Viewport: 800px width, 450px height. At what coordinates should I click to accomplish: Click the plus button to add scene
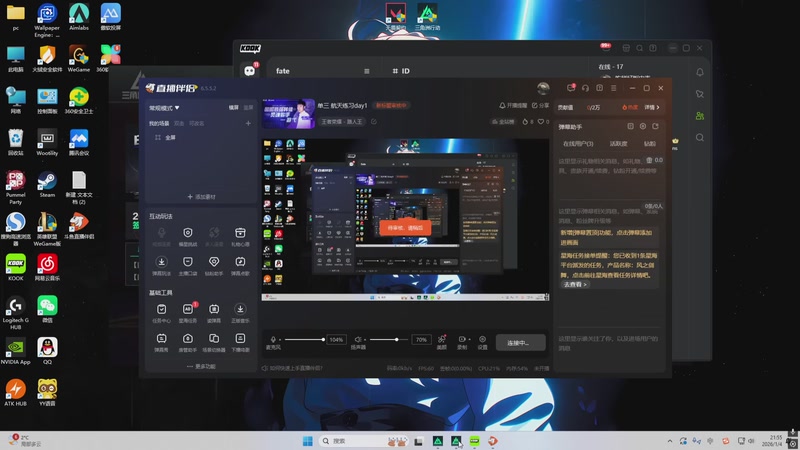(x=248, y=123)
